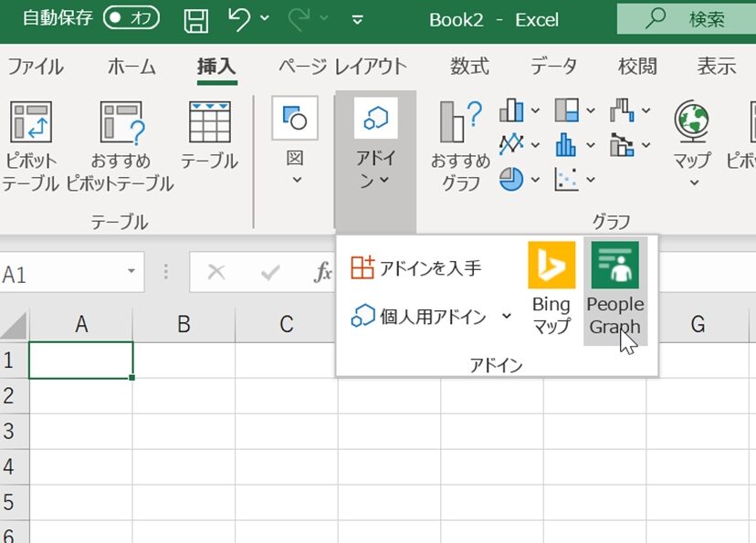The image size is (756, 543).
Task: Select column B header
Action: click(x=184, y=325)
